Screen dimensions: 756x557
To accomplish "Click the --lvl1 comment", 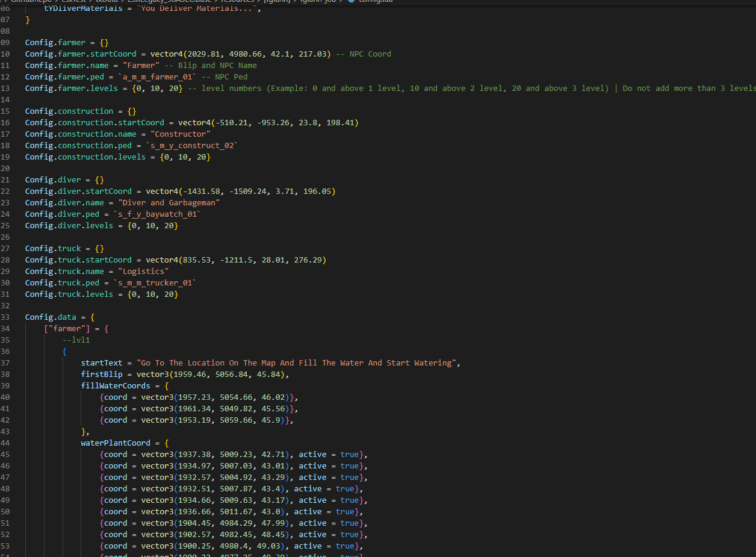I will [x=76, y=340].
